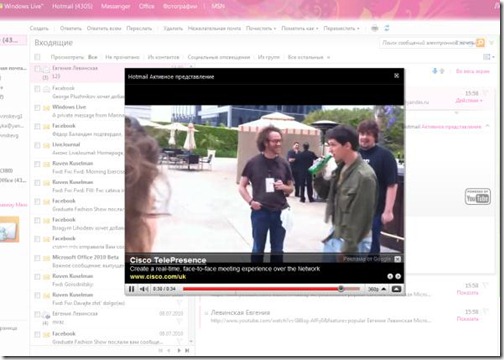Check the Windows Live message checkbox

[37, 108]
